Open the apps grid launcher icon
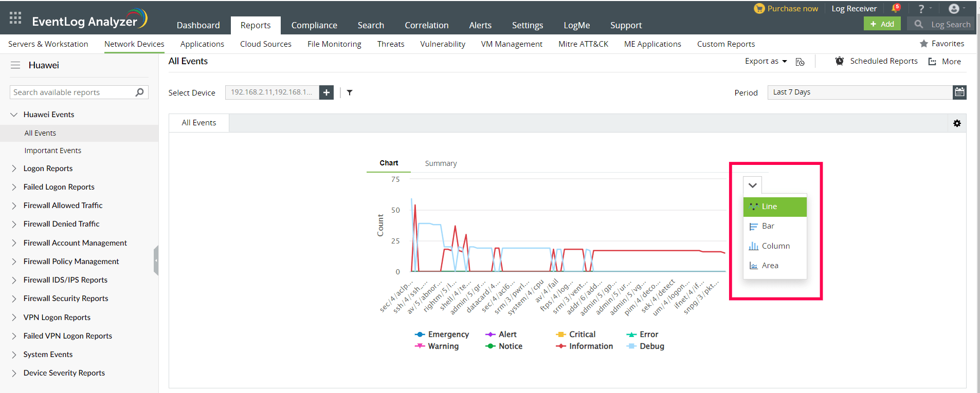This screenshot has height=393, width=980. coord(15,18)
